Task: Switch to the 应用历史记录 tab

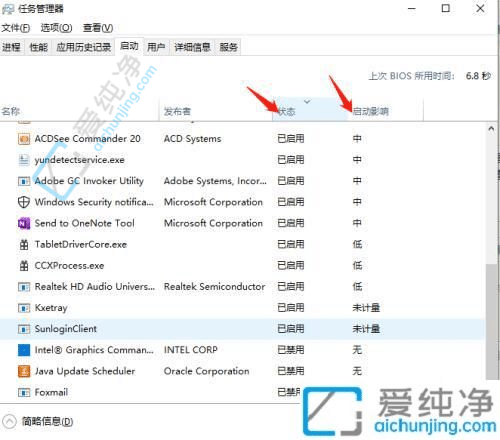Action: point(83,47)
